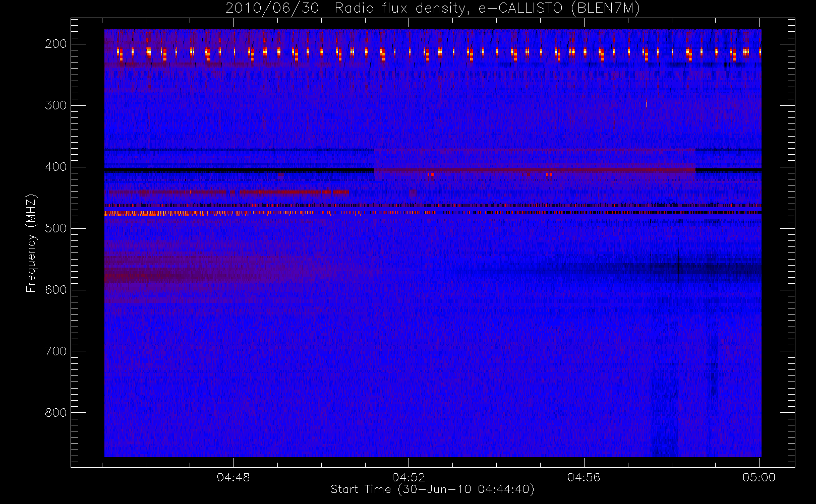Click the 05:00 time tick label

click(759, 477)
